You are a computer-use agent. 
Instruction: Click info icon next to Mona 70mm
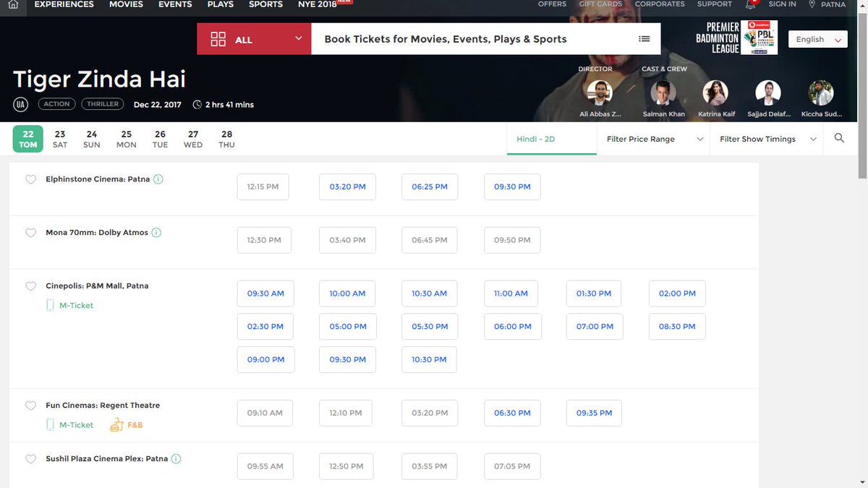(x=156, y=233)
